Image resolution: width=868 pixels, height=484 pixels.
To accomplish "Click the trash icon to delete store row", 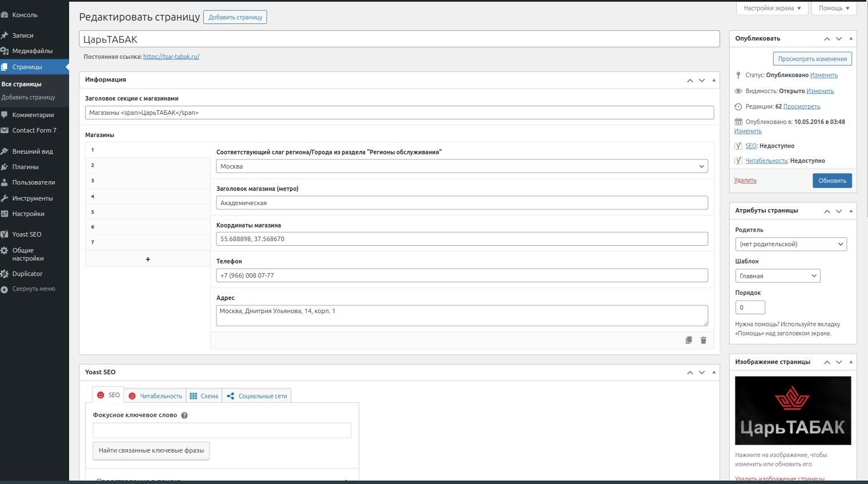I will click(x=704, y=340).
